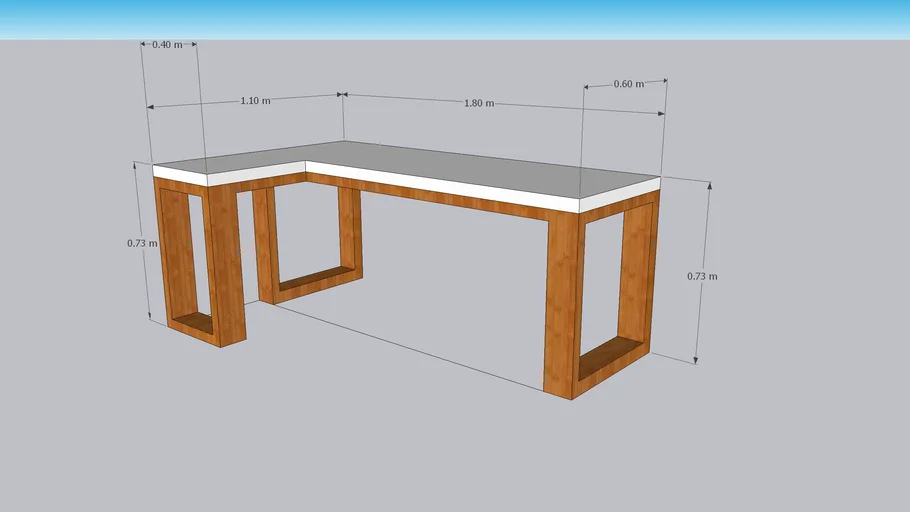910x512 pixels.
Task: Select the 1.10 m dimension text
Action: point(255,101)
